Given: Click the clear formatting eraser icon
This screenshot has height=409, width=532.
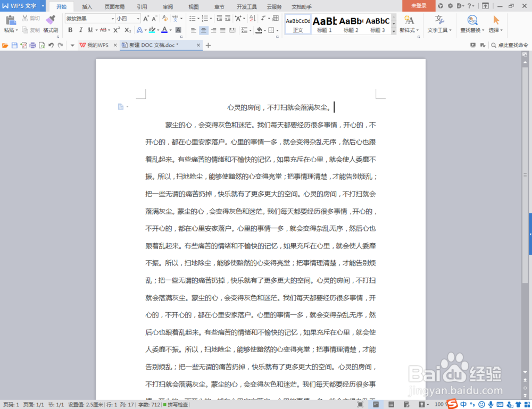Looking at the screenshot, I should click(165, 18).
